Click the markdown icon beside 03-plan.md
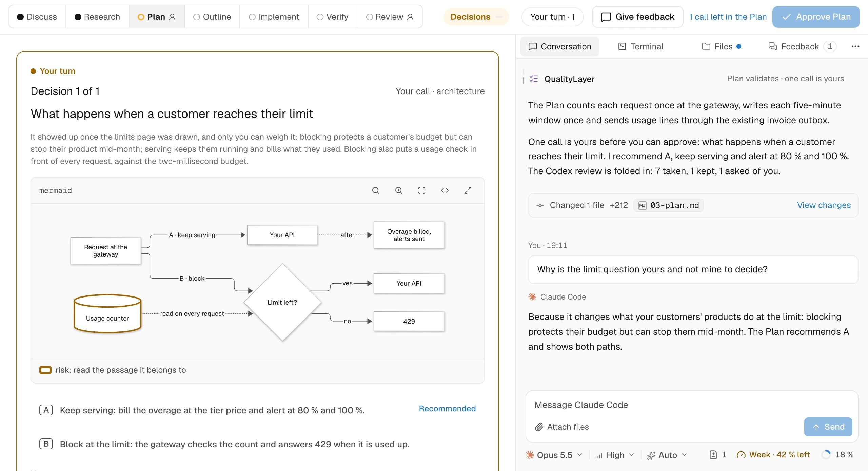Viewport: 868px width, 471px height. point(642,205)
